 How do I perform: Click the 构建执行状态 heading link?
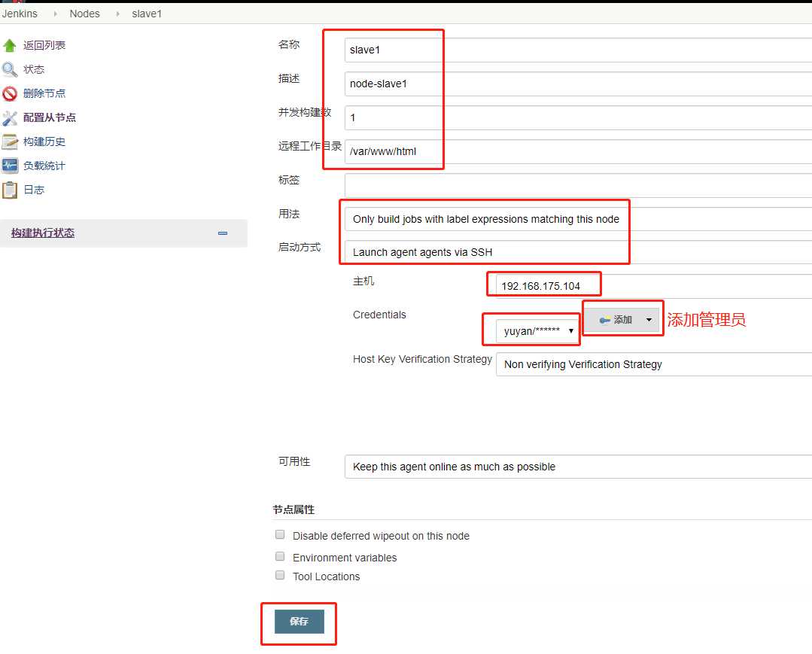(x=43, y=233)
